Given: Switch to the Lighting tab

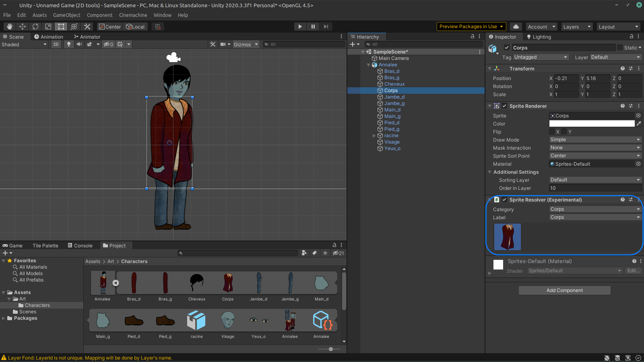Looking at the screenshot, I should [x=539, y=37].
